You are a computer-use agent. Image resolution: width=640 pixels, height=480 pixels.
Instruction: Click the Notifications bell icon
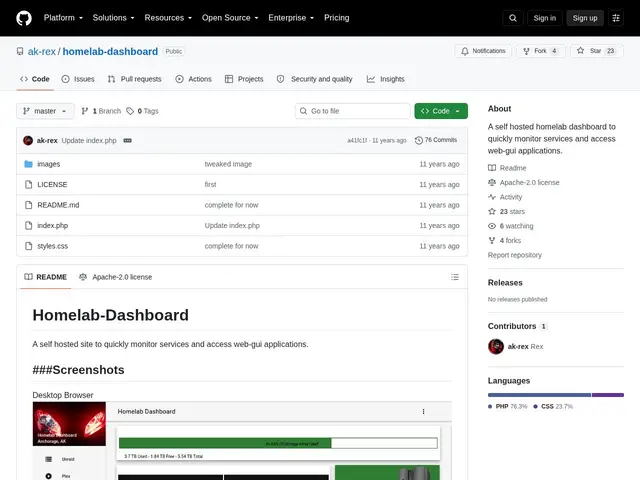click(x=465, y=51)
